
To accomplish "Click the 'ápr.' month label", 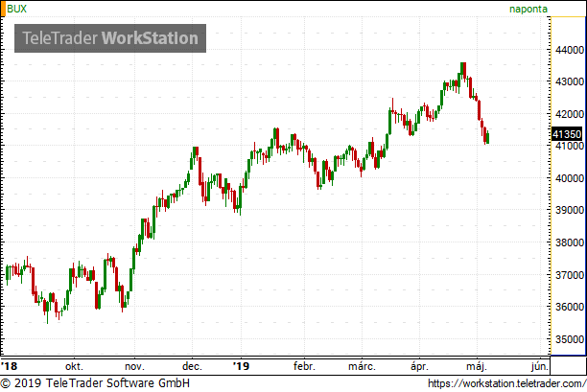I will coord(419,366).
